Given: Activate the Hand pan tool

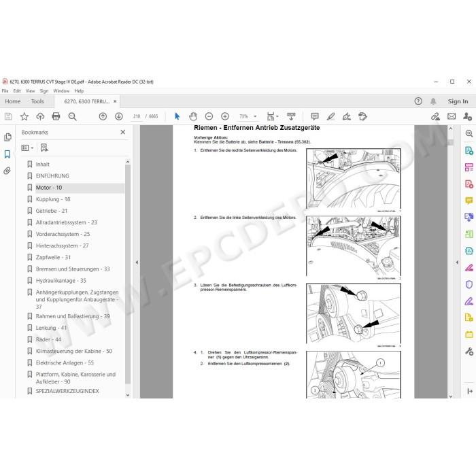Looking at the screenshot, I should point(193,116).
